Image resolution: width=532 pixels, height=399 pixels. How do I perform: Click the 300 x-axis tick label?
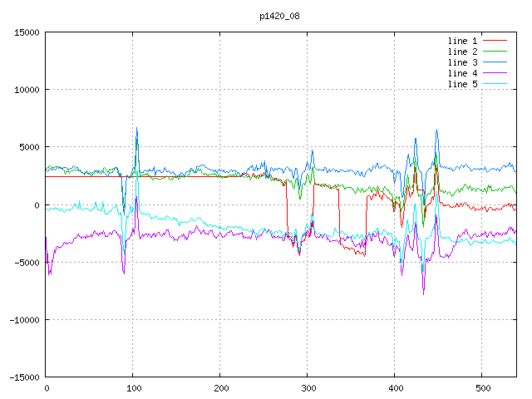tap(308, 388)
